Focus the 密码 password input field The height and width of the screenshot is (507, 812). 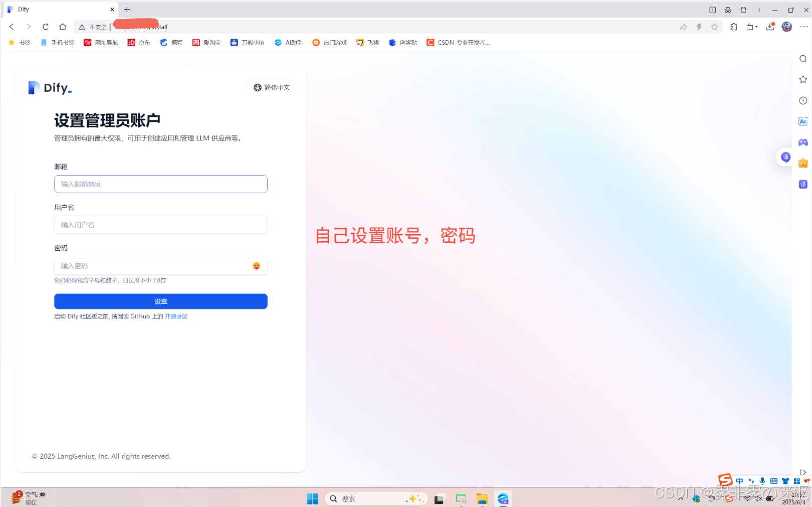click(x=161, y=266)
